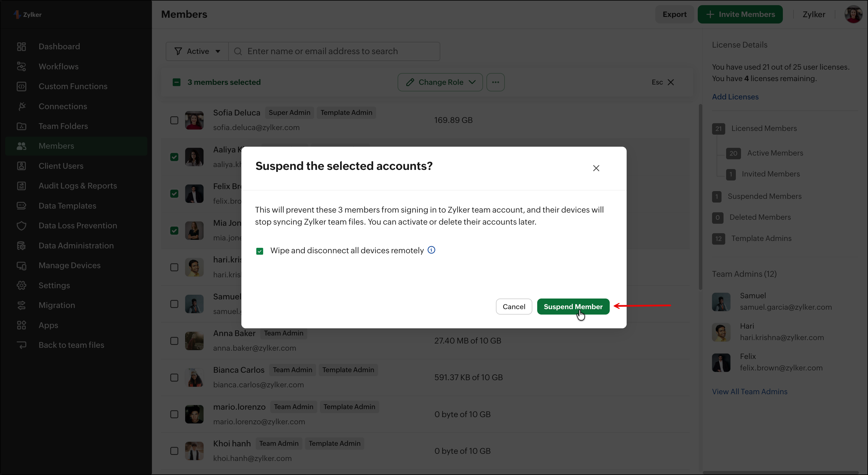Screen dimensions: 868x475
Task: Open the more actions ellipsis button
Action: click(495, 82)
